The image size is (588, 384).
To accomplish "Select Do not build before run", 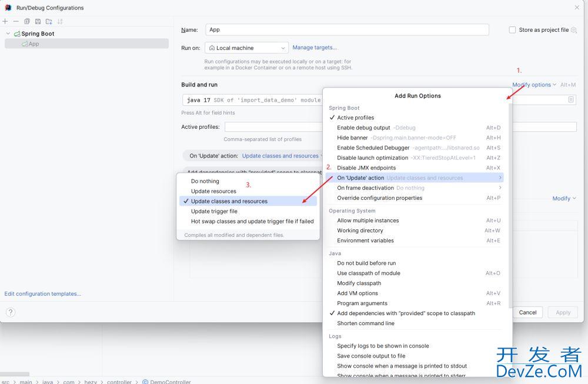I will click(415, 263).
